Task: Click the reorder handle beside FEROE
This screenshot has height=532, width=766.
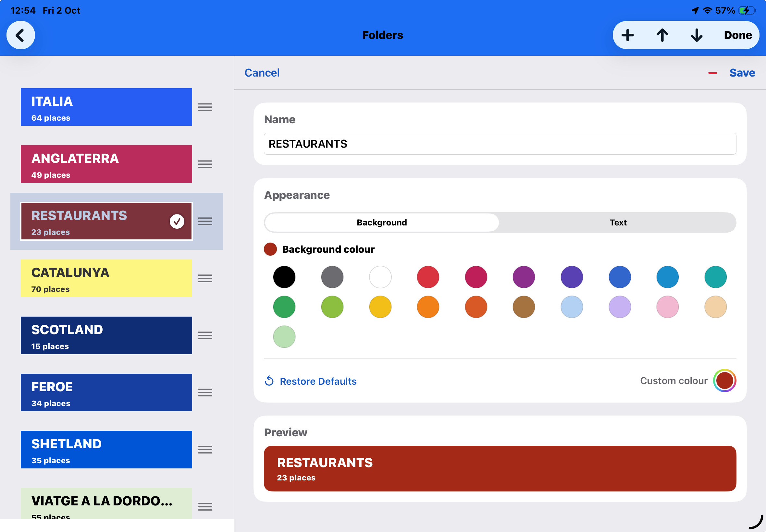Action: 205,393
